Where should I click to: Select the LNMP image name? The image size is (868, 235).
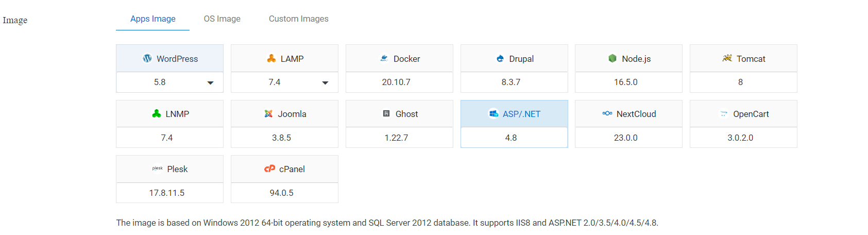(x=177, y=114)
